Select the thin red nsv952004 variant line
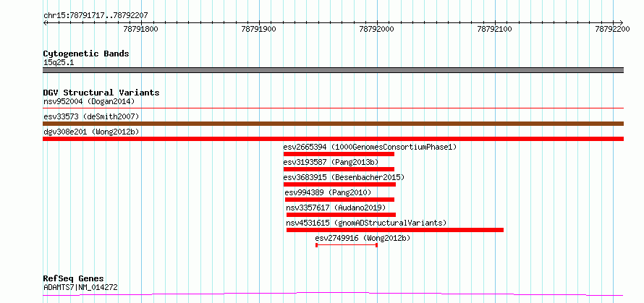The width and height of the screenshot is (644, 303). coord(333,108)
